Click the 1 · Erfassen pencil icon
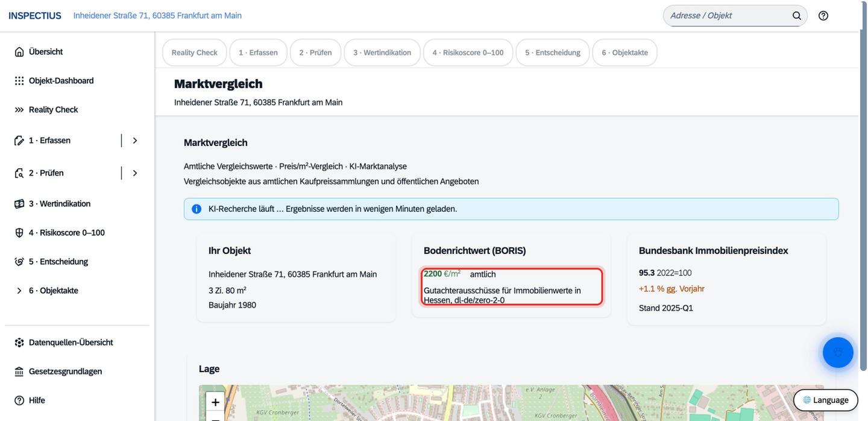This screenshot has height=421, width=868. pyautogui.click(x=19, y=141)
